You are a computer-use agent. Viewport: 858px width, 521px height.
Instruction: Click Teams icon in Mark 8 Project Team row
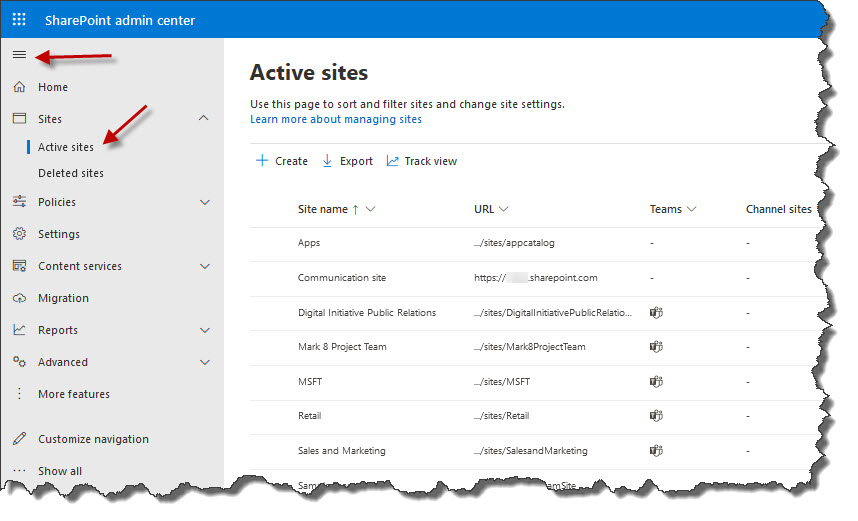pos(656,346)
